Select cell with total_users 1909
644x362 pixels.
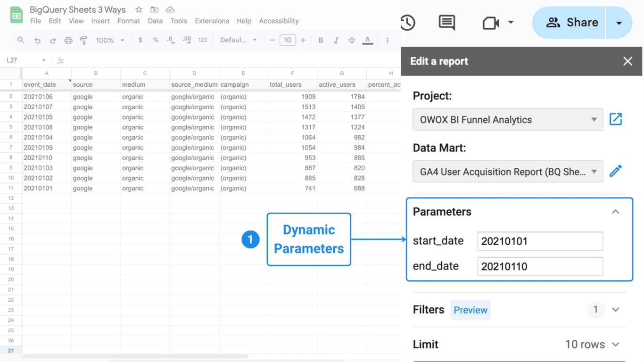coord(293,97)
